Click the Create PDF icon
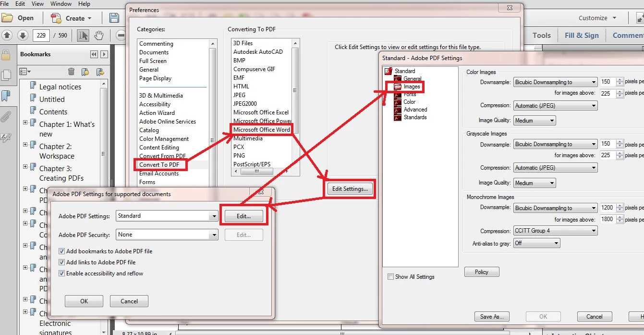644x335 pixels. click(56, 18)
